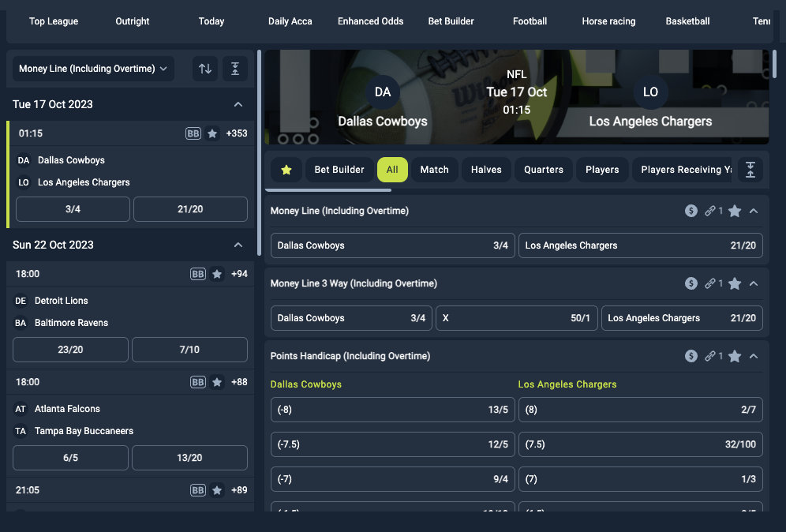Open the Money Line market dropdown
Viewport: 786px width, 532px height.
coord(93,69)
